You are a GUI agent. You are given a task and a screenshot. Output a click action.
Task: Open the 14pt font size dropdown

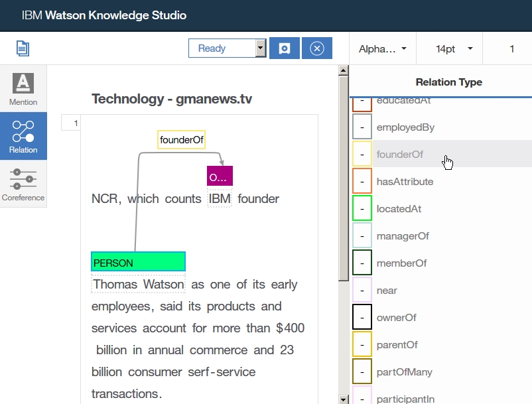[454, 48]
